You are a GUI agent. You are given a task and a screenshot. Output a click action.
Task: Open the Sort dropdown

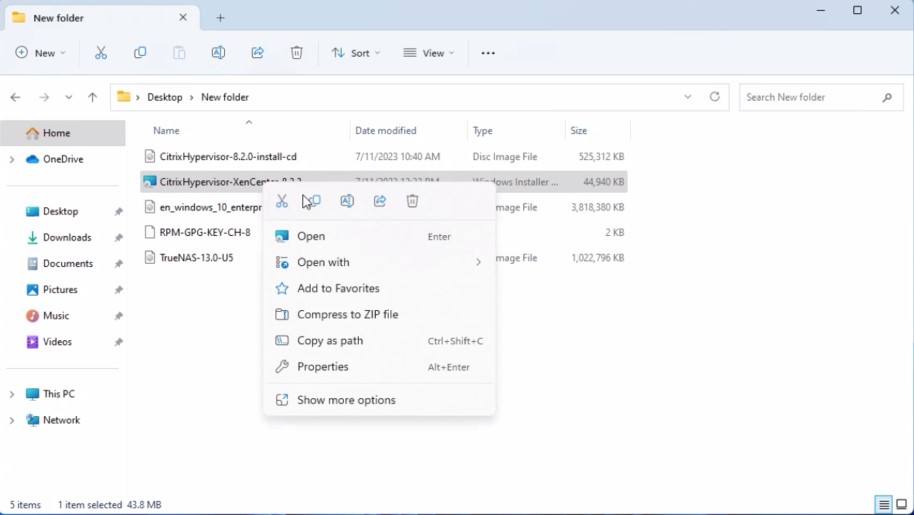coord(356,53)
